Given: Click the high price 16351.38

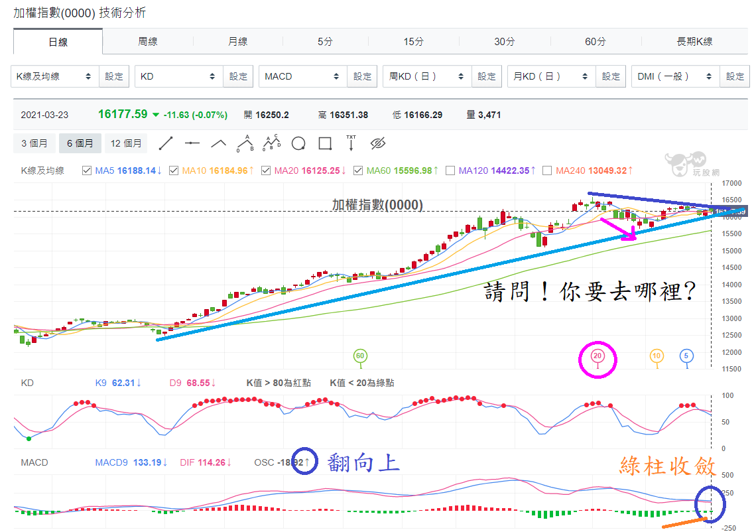Looking at the screenshot, I should pos(349,115).
